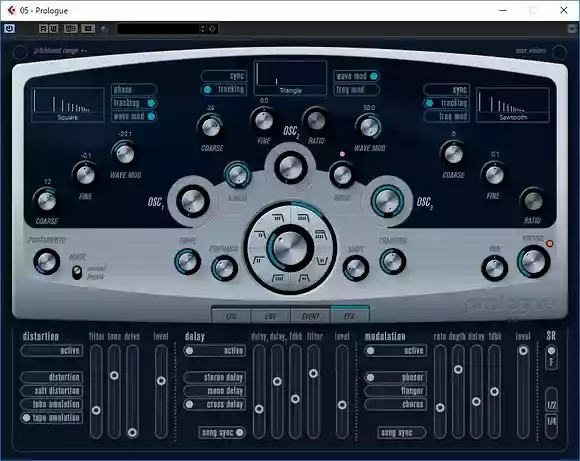Select the tape emulation mode
The height and width of the screenshot is (461, 580).
pos(52,418)
